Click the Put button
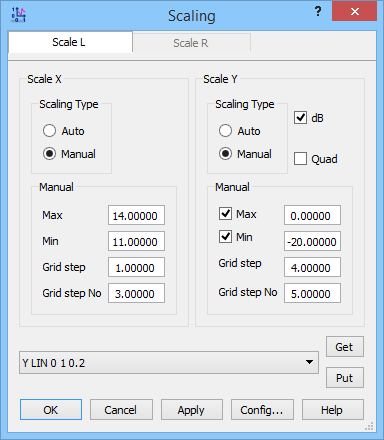Image resolution: width=384 pixels, height=440 pixels. 345,378
